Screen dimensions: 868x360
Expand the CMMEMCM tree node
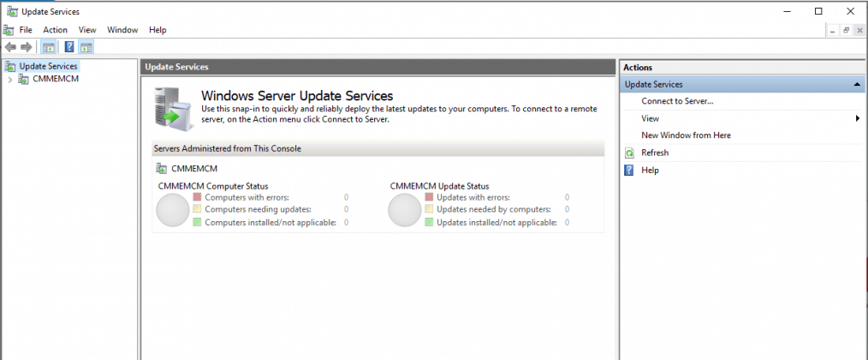[x=10, y=80]
